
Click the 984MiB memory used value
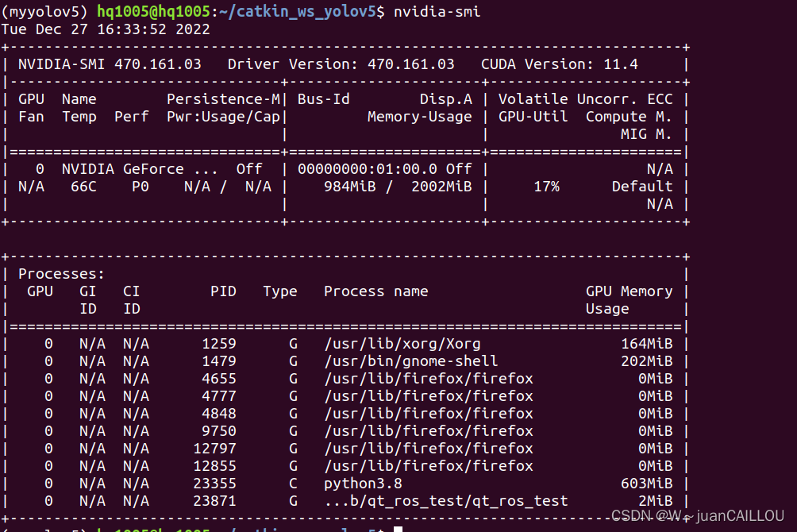(x=350, y=187)
